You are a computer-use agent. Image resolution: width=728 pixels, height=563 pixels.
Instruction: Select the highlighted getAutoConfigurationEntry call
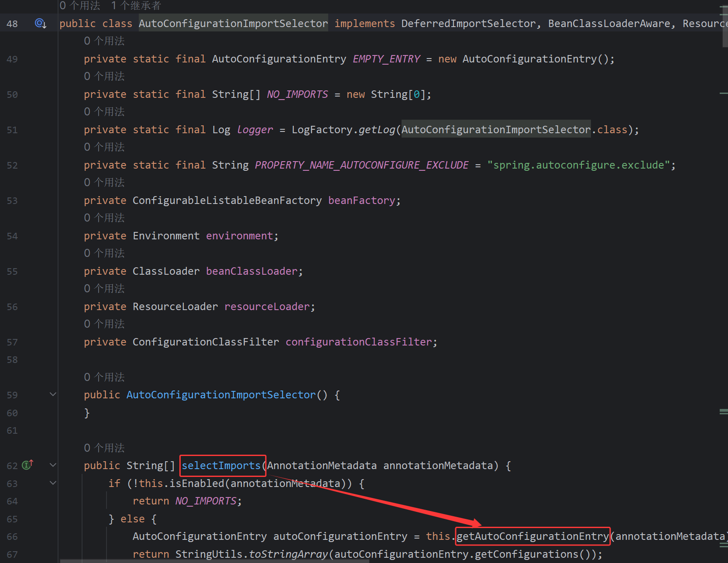click(532, 536)
